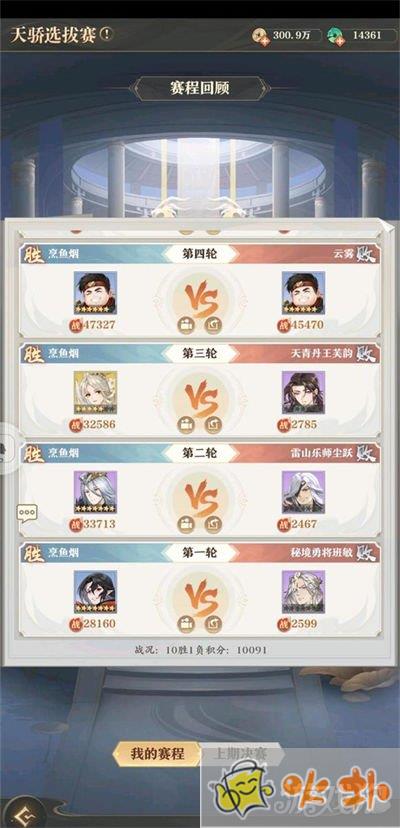400x828 pixels.
Task: View 天青丹王芙韵's hero avatar
Action: click(x=303, y=392)
